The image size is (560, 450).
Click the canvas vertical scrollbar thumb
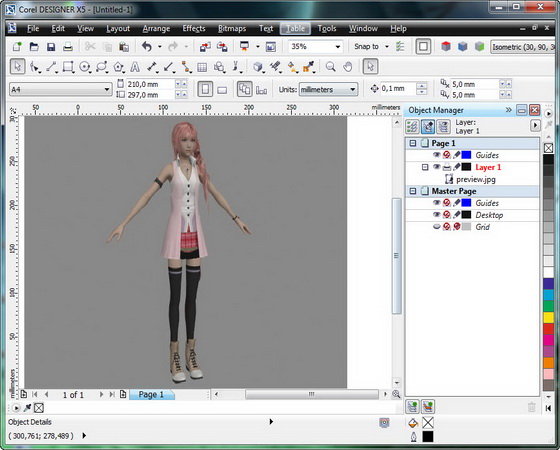(396, 256)
